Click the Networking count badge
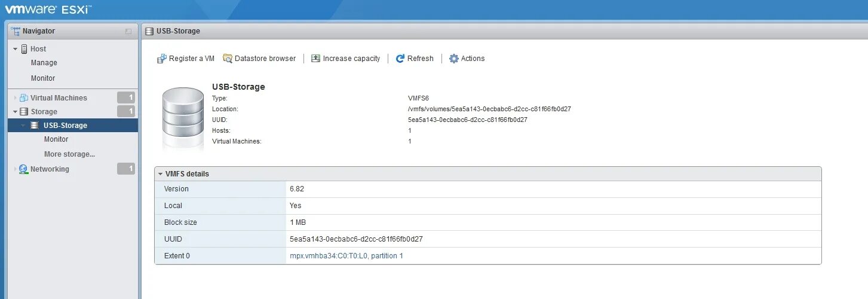Viewport: 868px width, 299px height. pos(126,169)
